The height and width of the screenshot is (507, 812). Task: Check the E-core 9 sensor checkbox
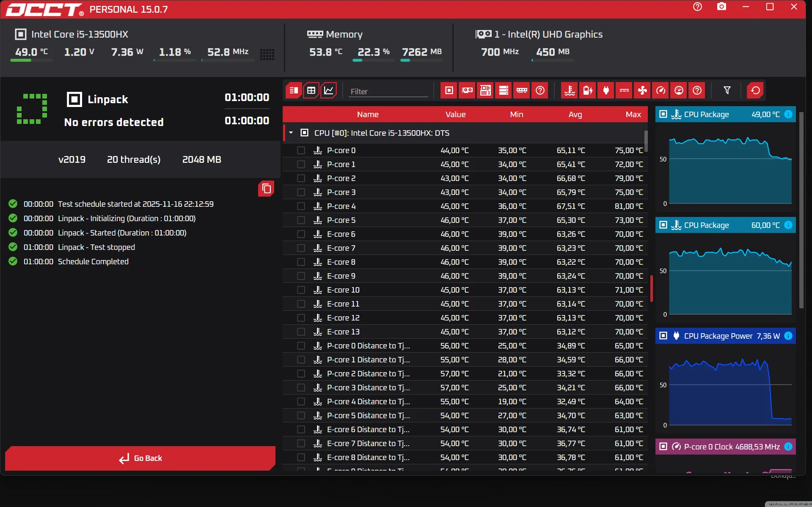(x=301, y=276)
